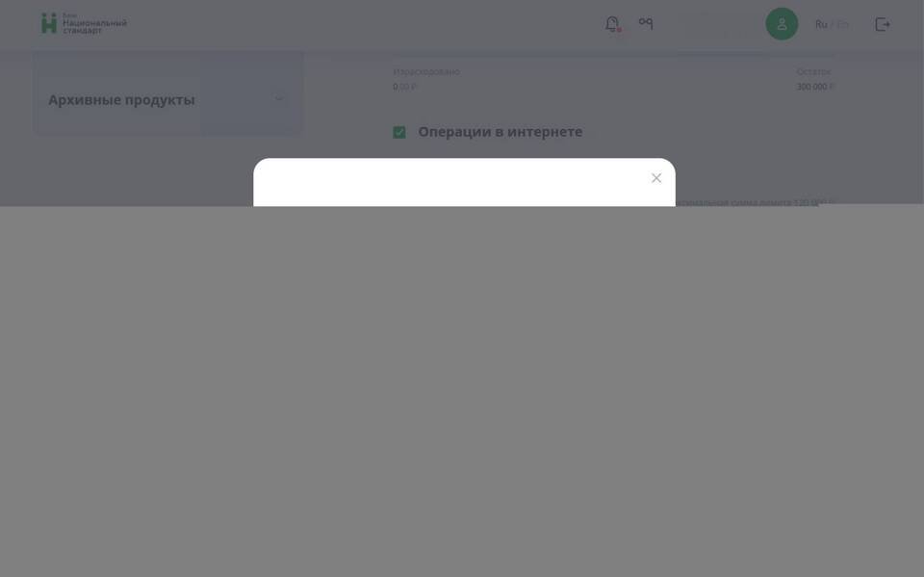Close the popup with the X icon
The height and width of the screenshot is (577, 924).
point(655,178)
